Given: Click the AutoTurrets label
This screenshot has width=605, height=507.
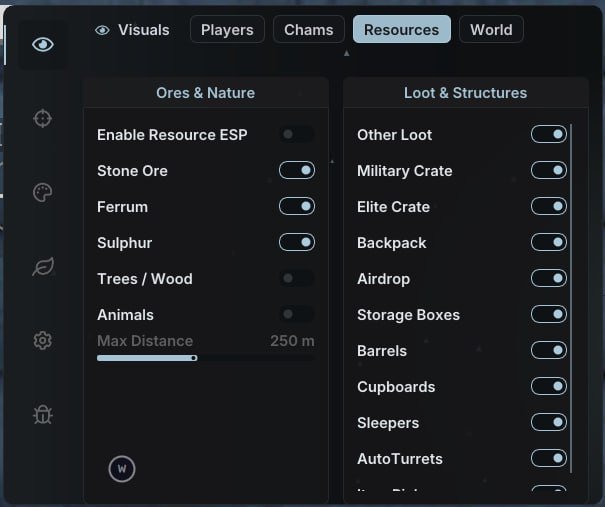Looking at the screenshot, I should tap(400, 459).
